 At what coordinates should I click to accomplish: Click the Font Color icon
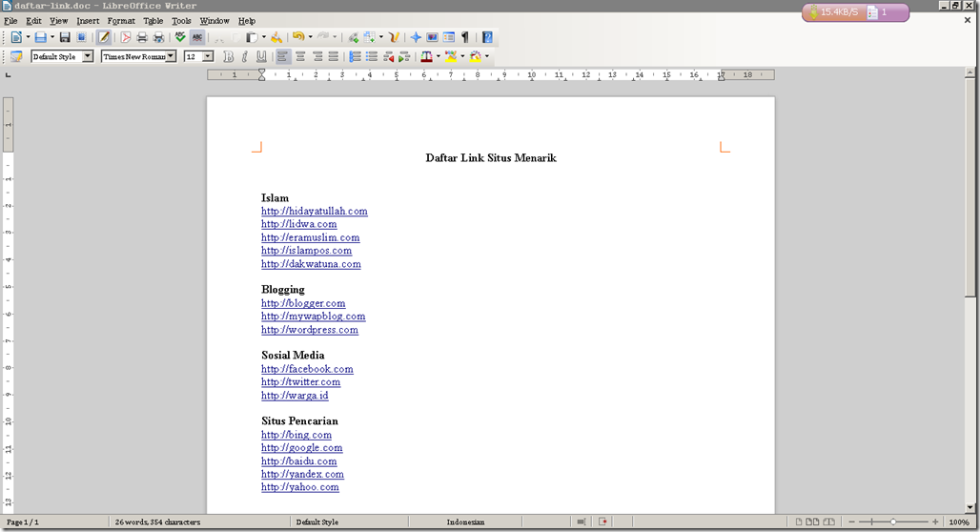tap(427, 57)
